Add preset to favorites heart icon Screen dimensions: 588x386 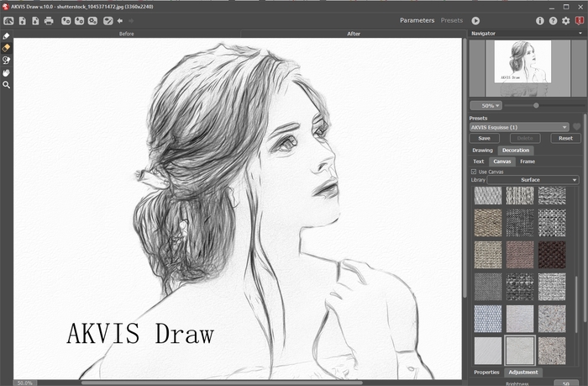coord(577,127)
